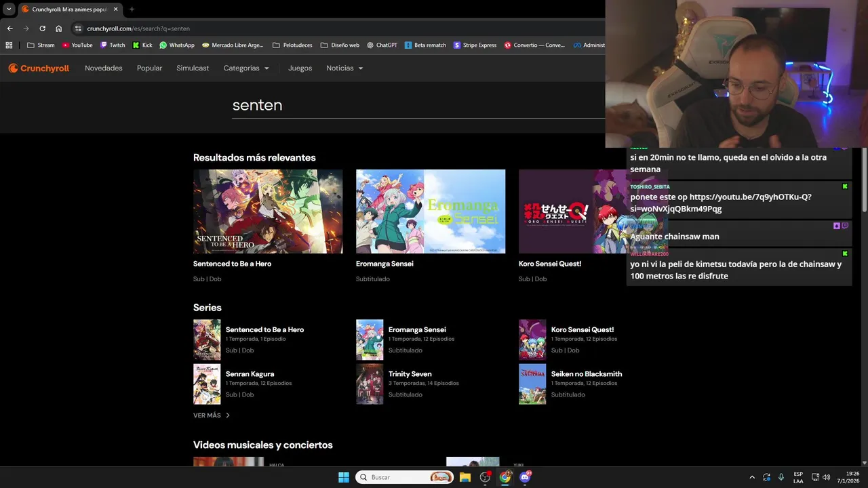868x488 pixels.
Task: Open the WhatsApp bookmark
Action: 177,45
